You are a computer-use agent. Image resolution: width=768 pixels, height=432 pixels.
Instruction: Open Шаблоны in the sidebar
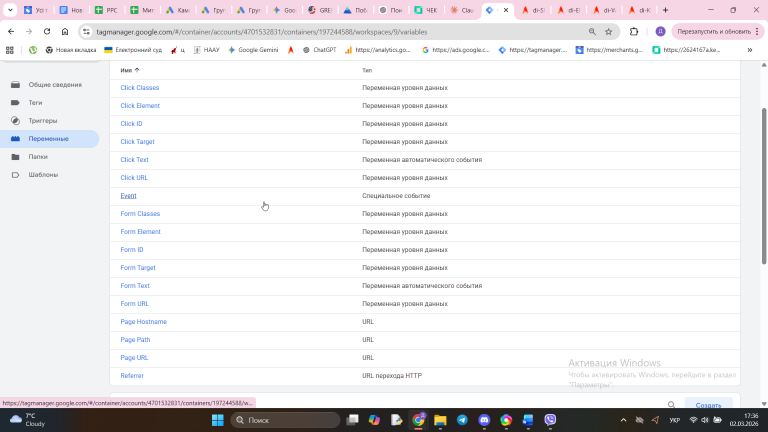pyautogui.click(x=43, y=175)
